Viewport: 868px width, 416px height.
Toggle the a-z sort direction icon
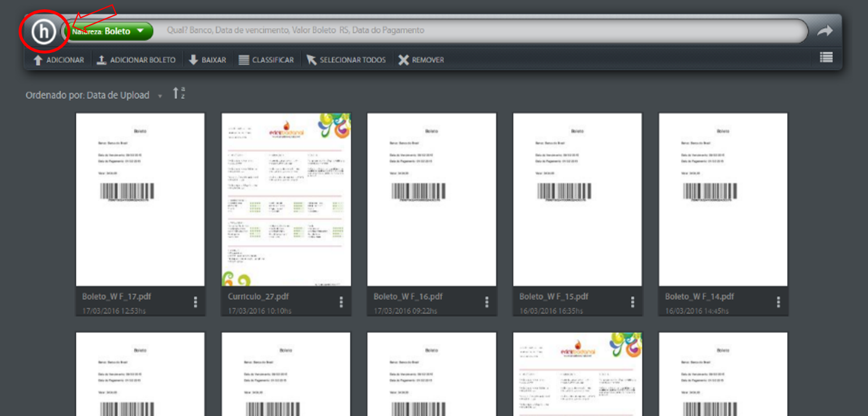click(179, 93)
